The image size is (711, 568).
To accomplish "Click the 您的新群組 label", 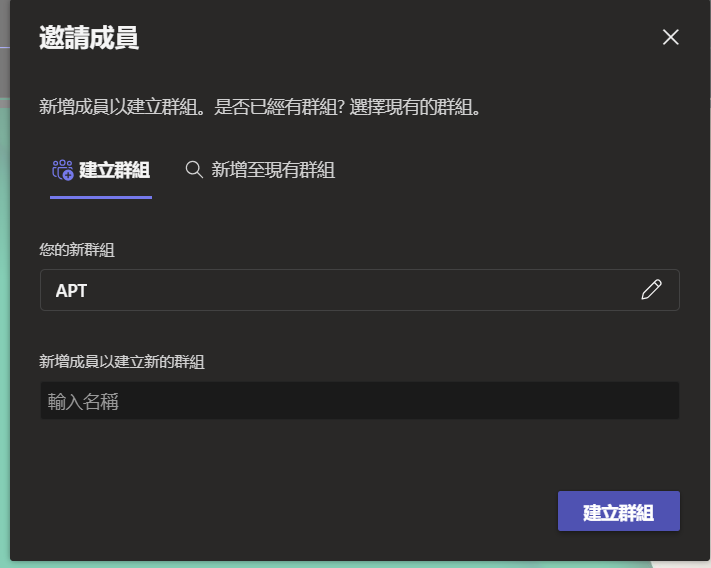I will (77, 250).
